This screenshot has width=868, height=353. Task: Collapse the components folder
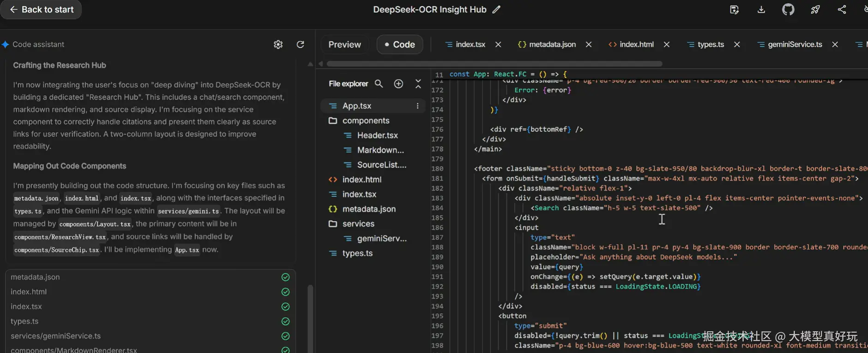365,120
